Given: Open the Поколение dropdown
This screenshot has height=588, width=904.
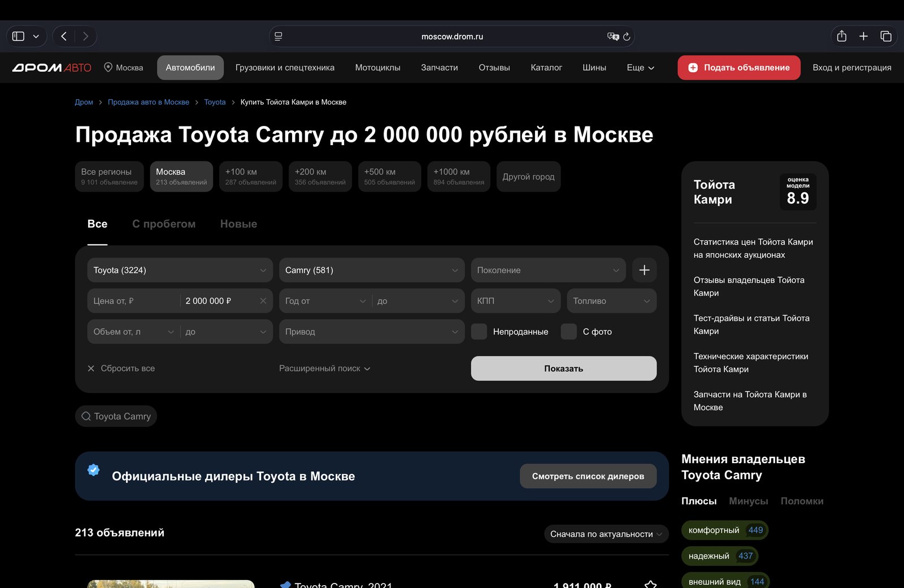Looking at the screenshot, I should pos(548,270).
